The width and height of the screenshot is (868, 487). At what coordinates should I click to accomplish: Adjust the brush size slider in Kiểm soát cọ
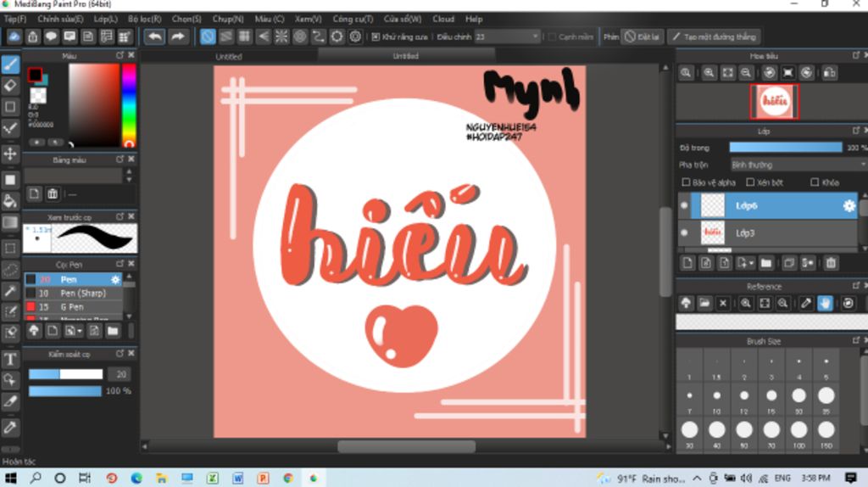coord(66,374)
